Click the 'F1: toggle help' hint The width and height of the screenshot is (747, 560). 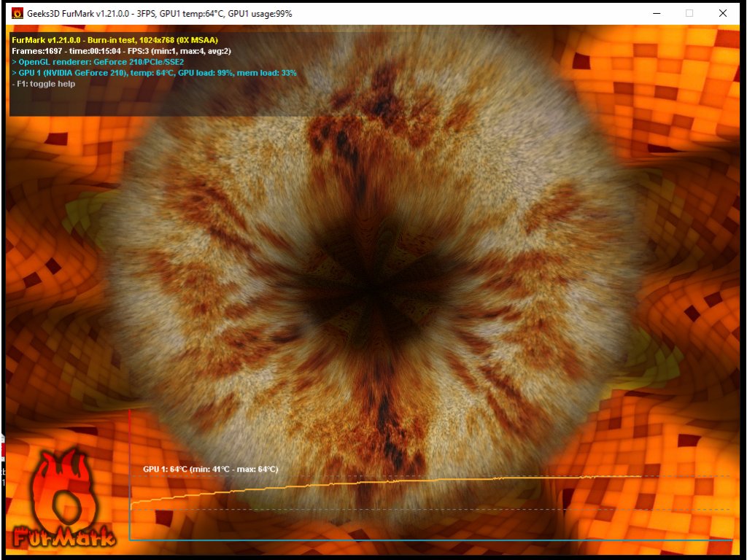[43, 84]
